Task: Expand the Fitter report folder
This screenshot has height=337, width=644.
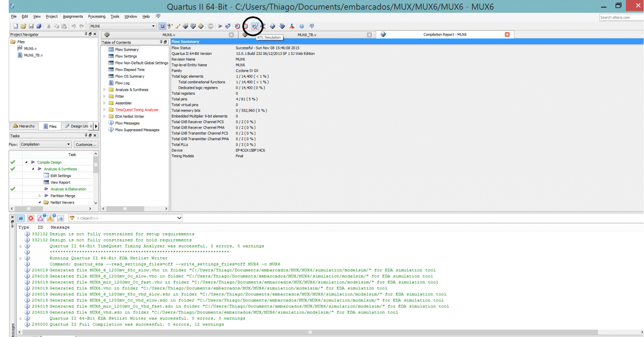Action: click(x=104, y=96)
